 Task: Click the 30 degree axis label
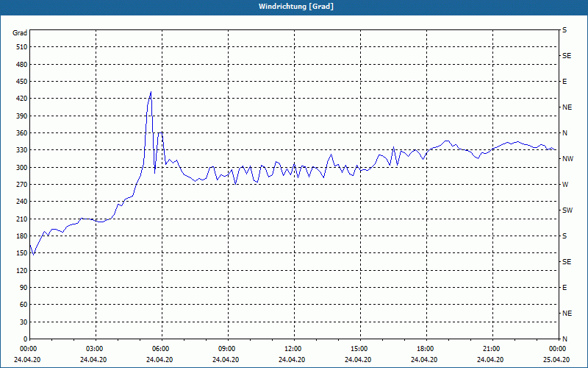click(24, 322)
